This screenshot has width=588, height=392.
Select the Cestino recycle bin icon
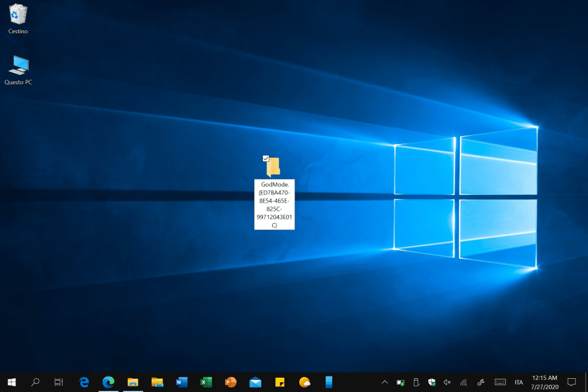[18, 15]
